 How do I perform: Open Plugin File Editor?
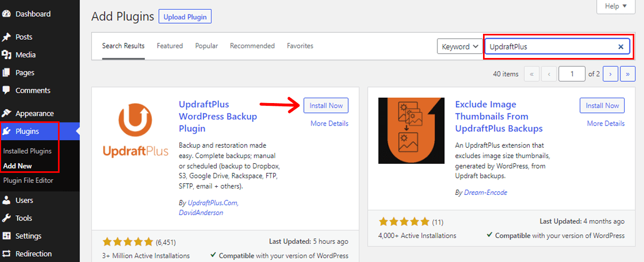28,180
